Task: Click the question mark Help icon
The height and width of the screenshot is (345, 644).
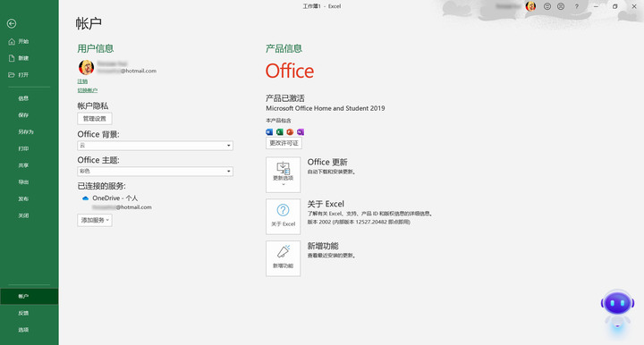Action: (x=577, y=6)
